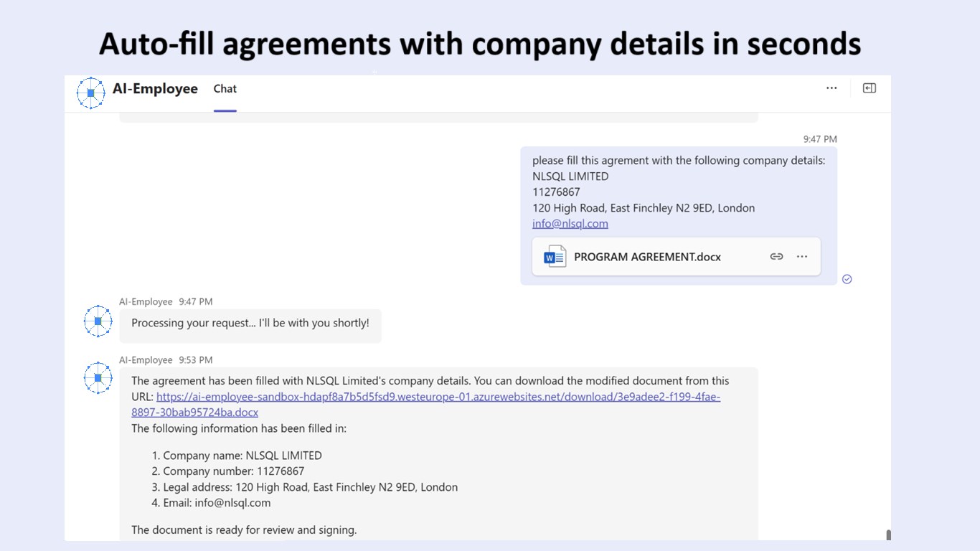
Task: Click the pop-out panel icon in header
Action: tap(869, 88)
